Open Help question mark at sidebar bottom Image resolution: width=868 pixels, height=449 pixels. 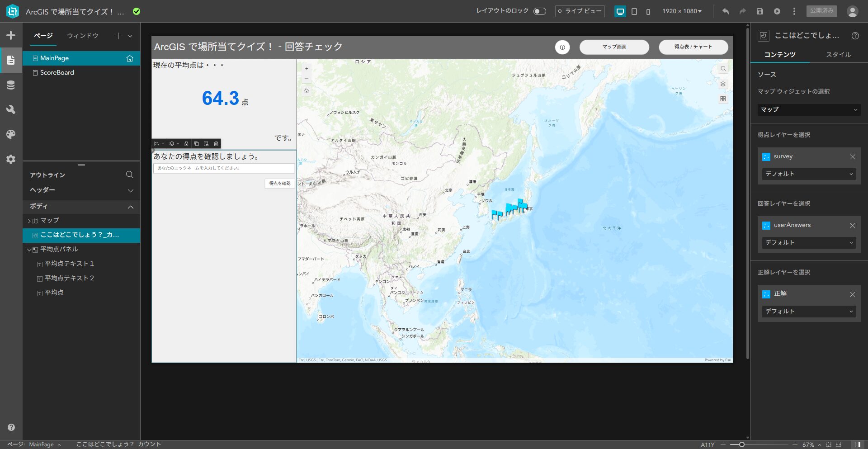11,427
